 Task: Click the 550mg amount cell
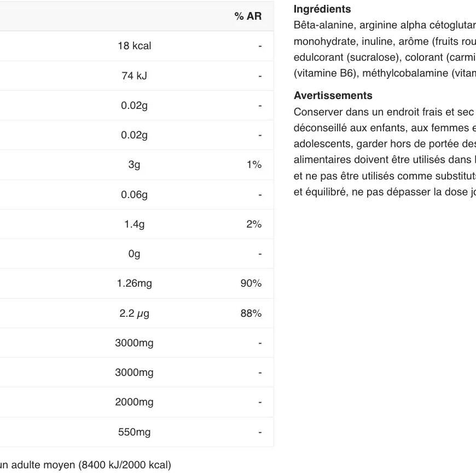134,432
